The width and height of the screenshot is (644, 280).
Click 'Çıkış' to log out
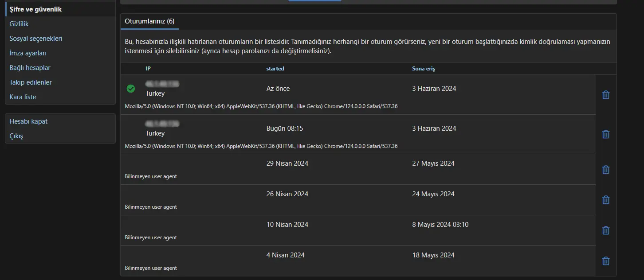point(16,136)
